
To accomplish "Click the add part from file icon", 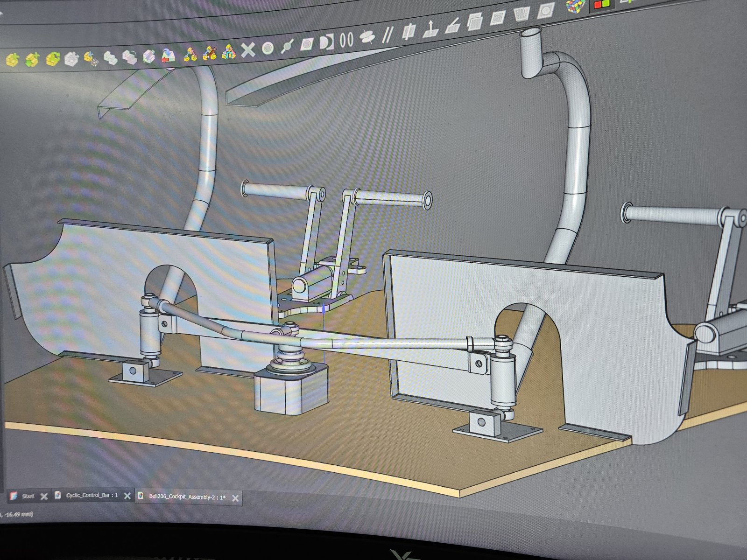I will click(12, 60).
